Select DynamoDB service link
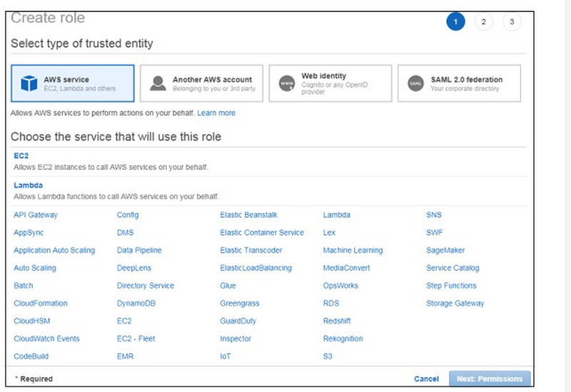The width and height of the screenshot is (571, 392). 135,303
